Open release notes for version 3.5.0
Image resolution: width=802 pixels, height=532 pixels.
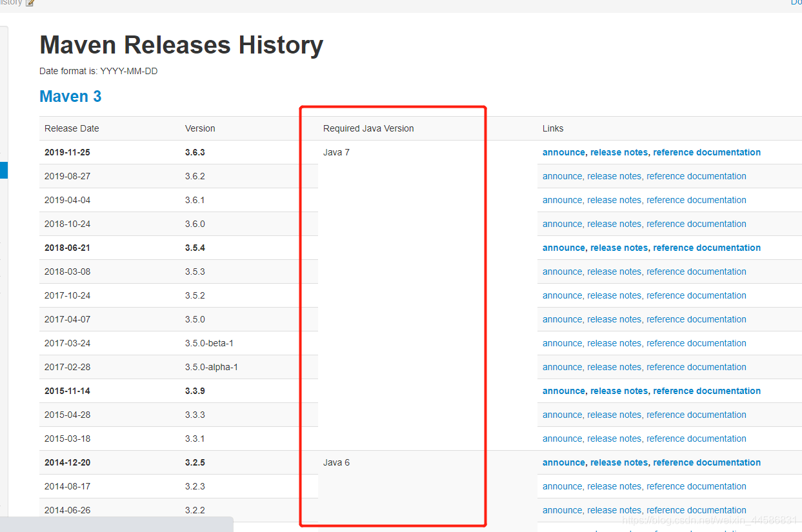[x=614, y=320]
